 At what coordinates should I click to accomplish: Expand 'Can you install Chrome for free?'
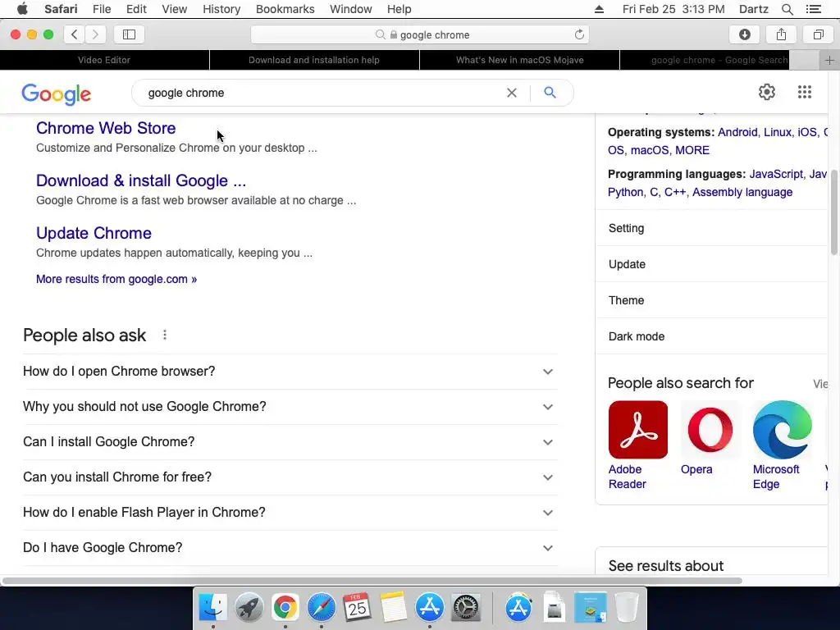pos(290,477)
